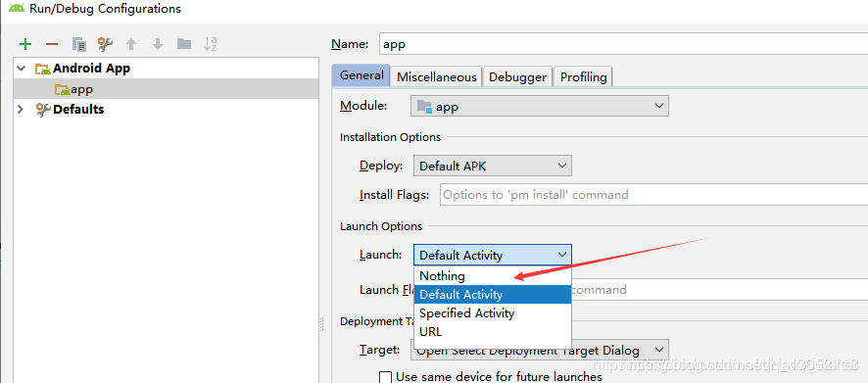The width and height of the screenshot is (868, 383).
Task: Choose Default Activity in Launch list
Action: point(493,295)
